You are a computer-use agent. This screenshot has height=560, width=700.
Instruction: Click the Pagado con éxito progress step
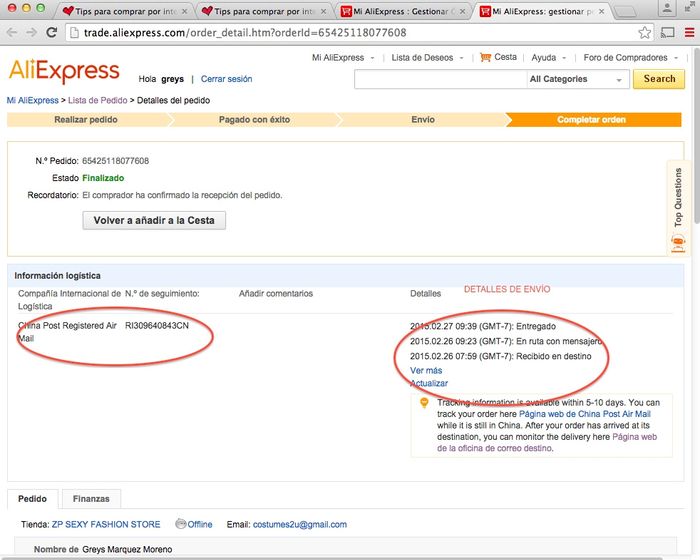pos(254,120)
